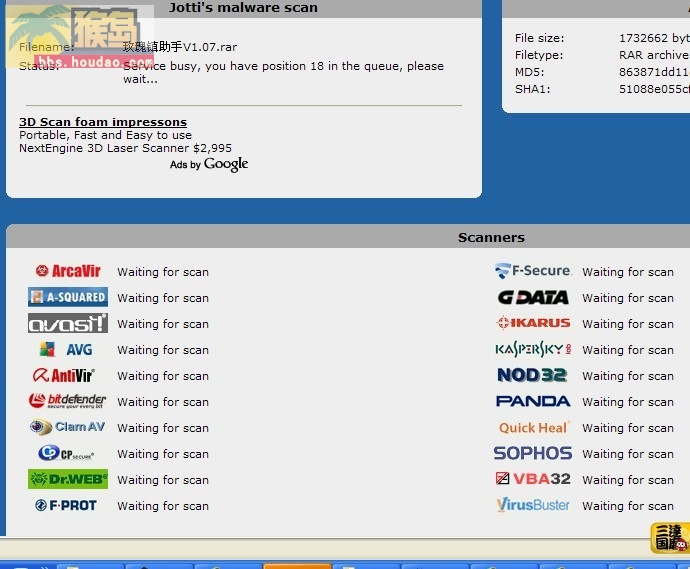Screen dimensions: 690x569
Task: Click the avast! scanner logo
Action: pyautogui.click(x=68, y=323)
